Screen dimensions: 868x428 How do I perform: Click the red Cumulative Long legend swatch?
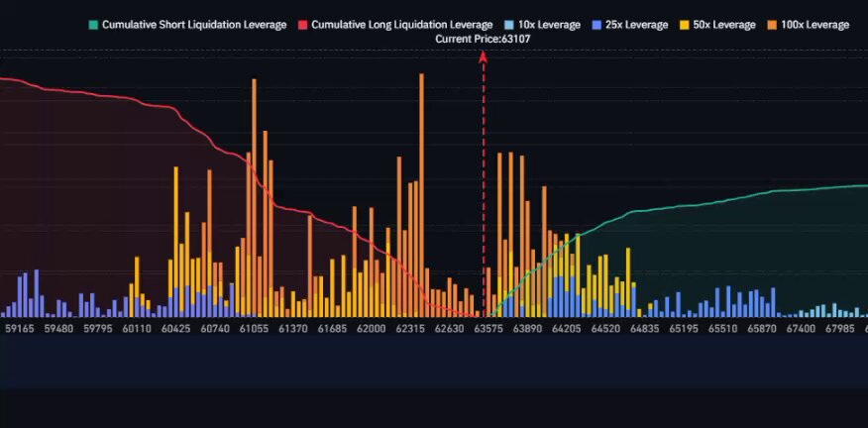[x=302, y=25]
